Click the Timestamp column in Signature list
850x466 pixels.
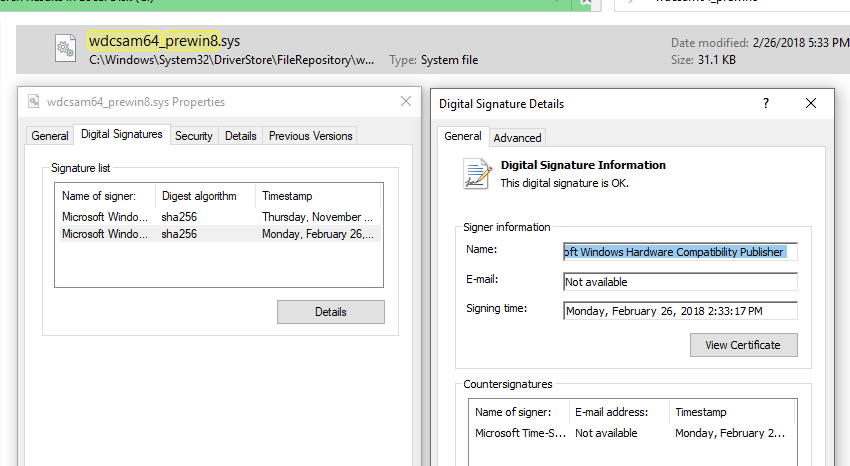(318, 196)
